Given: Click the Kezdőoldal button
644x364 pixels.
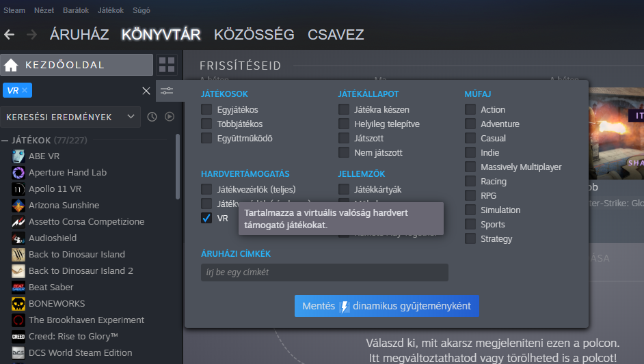Looking at the screenshot, I should coord(77,65).
